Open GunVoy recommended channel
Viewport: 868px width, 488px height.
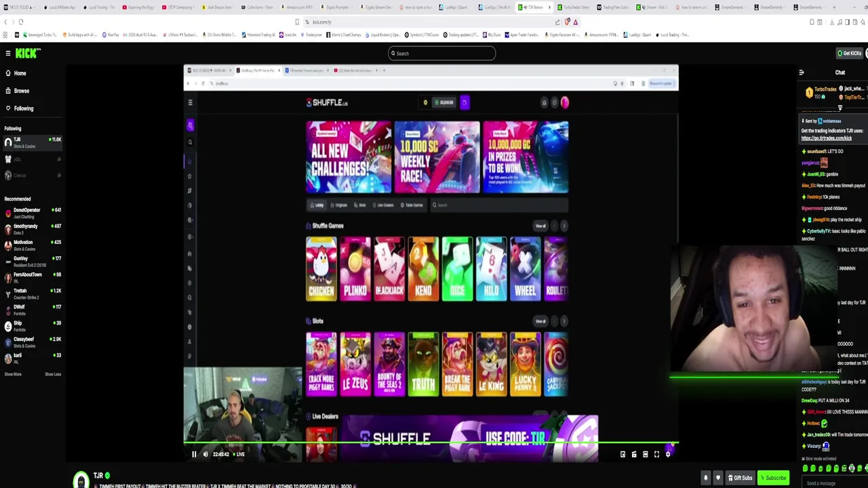32,262
